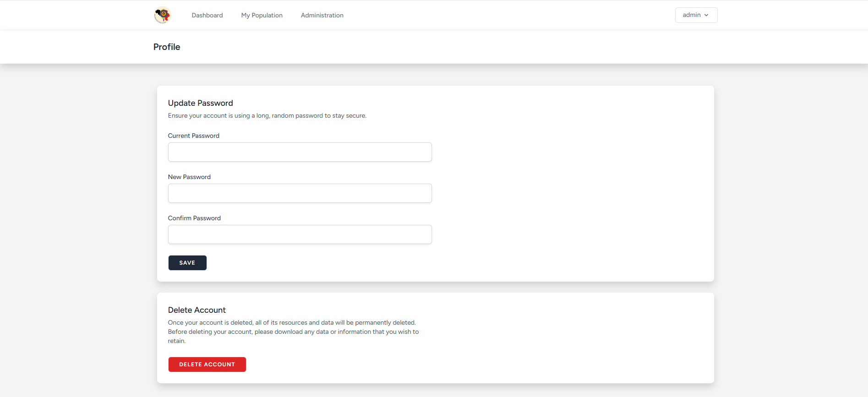Viewport: 868px width, 397px height.
Task: Select the Confirm Password text box
Action: click(x=300, y=234)
